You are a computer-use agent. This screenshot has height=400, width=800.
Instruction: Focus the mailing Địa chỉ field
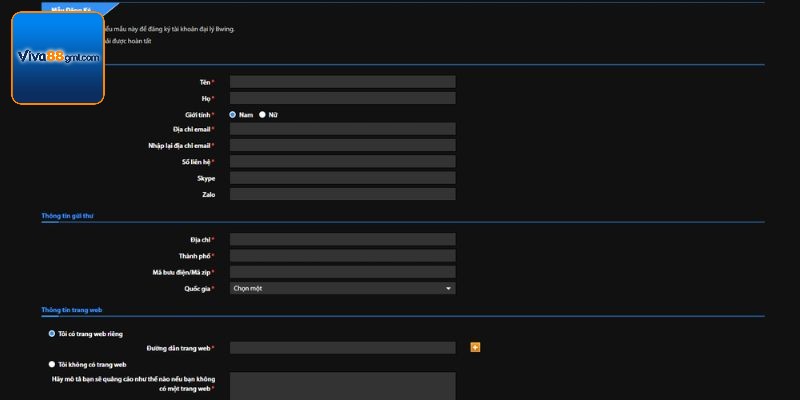pos(342,240)
